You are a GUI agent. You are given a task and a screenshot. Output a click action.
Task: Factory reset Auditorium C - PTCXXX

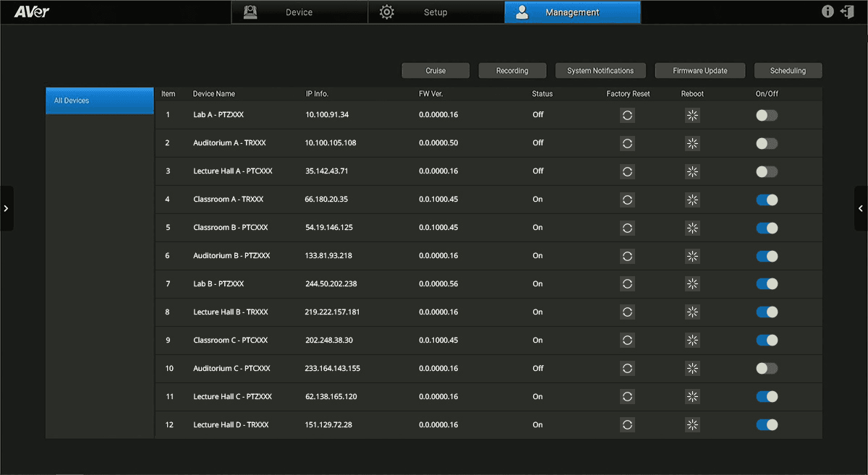click(x=628, y=369)
